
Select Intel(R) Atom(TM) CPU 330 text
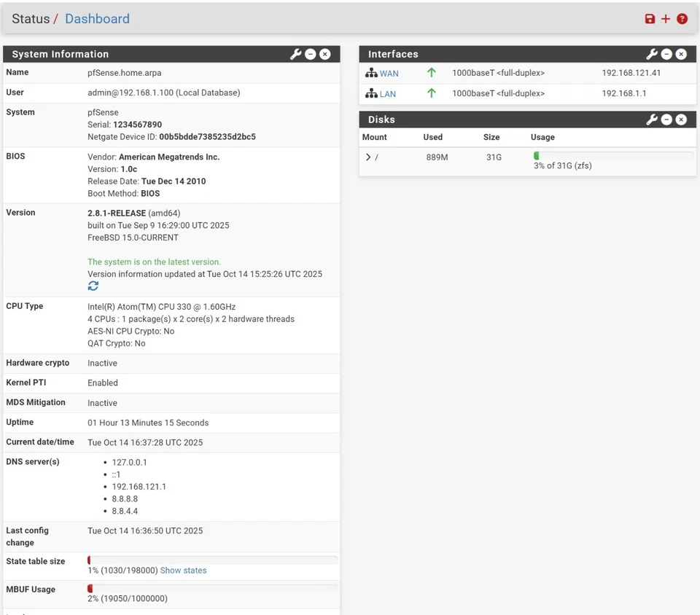pos(162,307)
